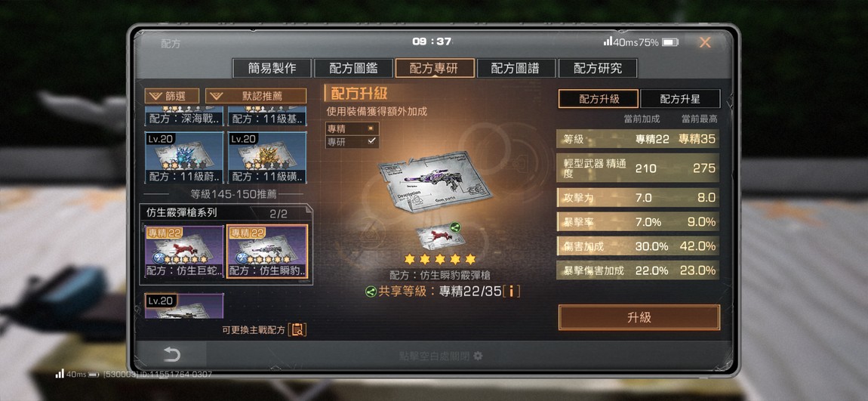Close the recipe window with orange X
This screenshot has height=401, width=868.
705,42
